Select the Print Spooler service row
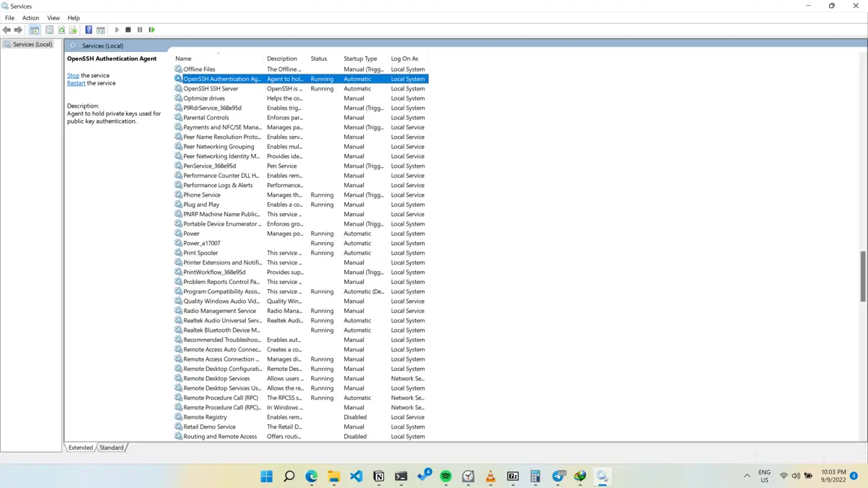 301,253
